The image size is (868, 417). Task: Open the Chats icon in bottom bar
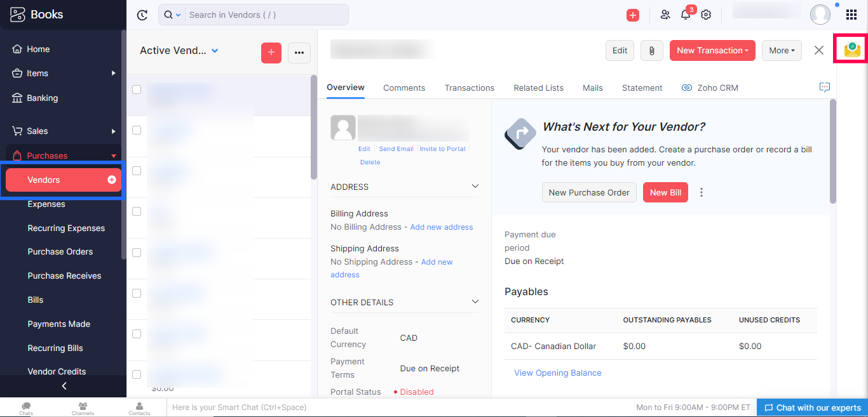26,408
